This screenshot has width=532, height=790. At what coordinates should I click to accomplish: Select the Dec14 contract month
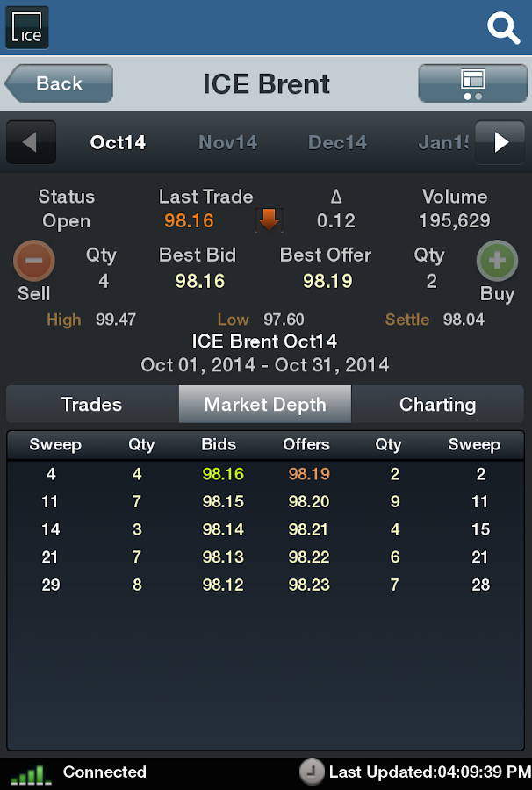click(337, 142)
